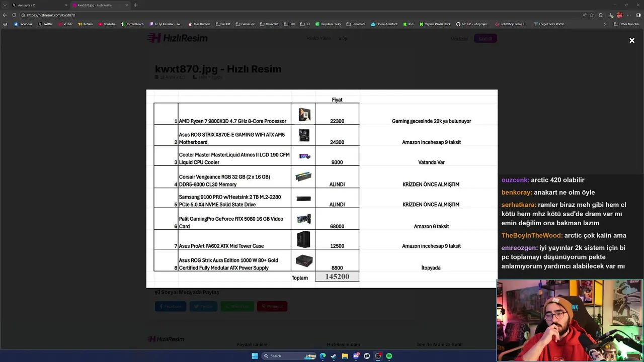Open the browser profile avatar
The height and width of the screenshot is (362, 644).
pyautogui.click(x=619, y=15)
